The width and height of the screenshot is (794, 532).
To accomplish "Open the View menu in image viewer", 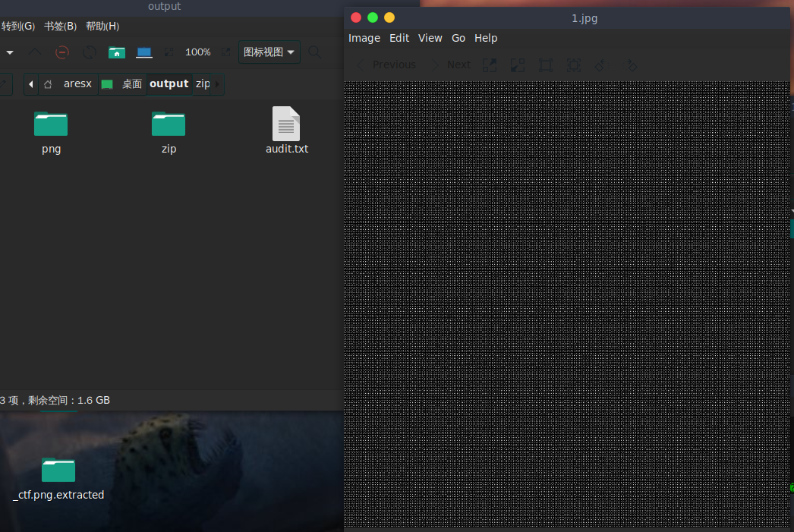I will 430,38.
